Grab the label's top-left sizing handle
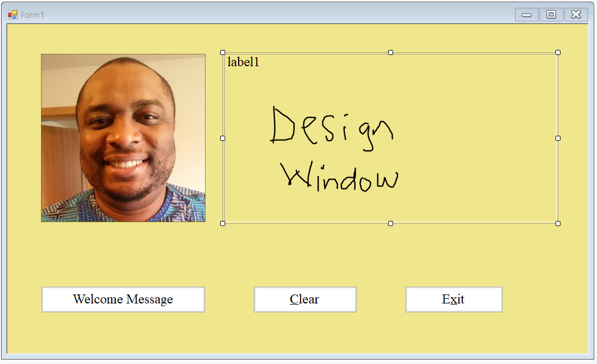 [223, 53]
